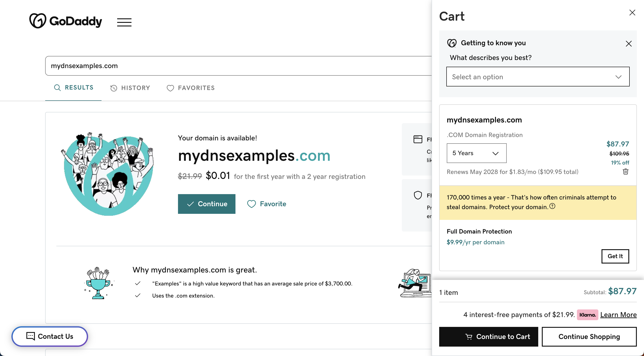Image resolution: width=644 pixels, height=356 pixels.
Task: Click the domain illustration of cheering people
Action: 108,174
